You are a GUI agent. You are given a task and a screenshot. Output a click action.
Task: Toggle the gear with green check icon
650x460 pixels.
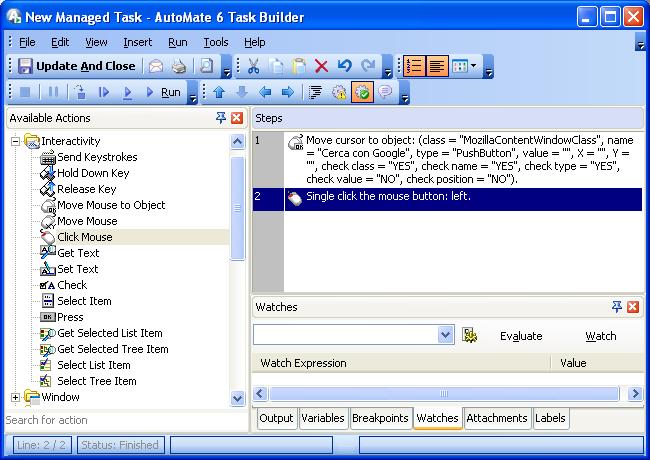click(362, 92)
